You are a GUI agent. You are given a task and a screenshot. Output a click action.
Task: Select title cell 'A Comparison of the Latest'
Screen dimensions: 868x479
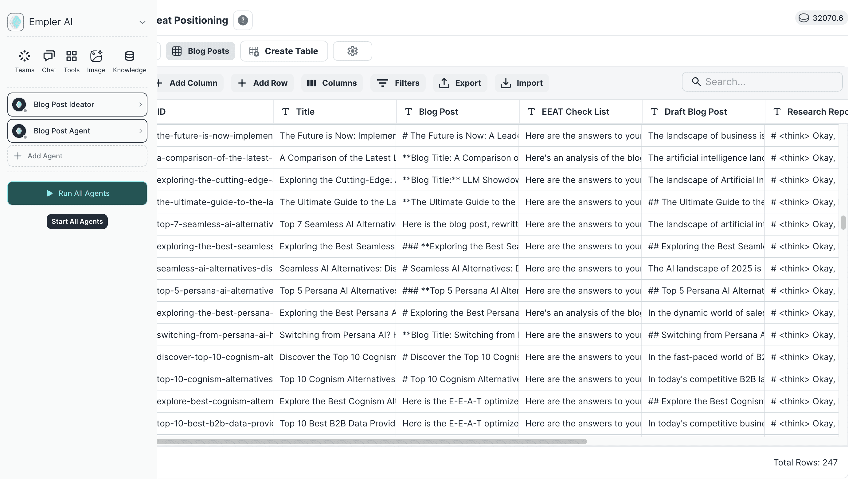tap(334, 158)
